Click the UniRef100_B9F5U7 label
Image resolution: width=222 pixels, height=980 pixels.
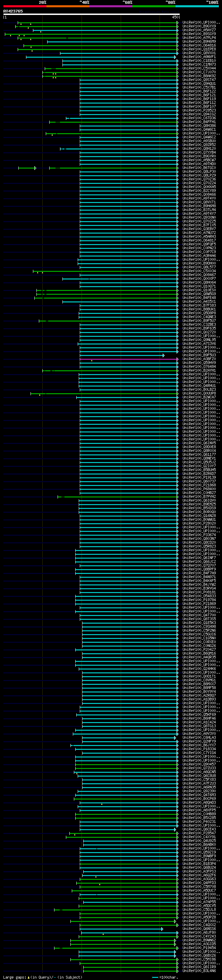(x=199, y=321)
